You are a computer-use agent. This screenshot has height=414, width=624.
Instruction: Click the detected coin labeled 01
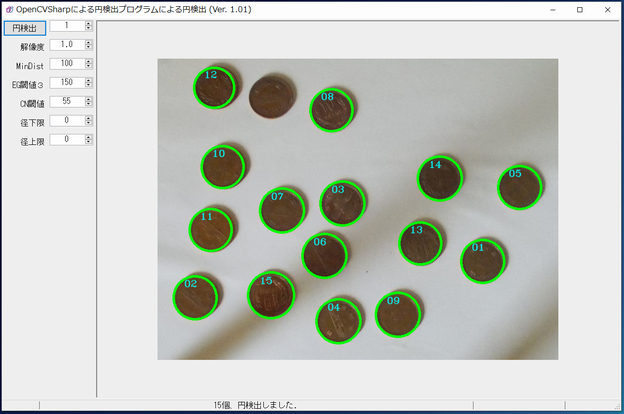(x=483, y=261)
